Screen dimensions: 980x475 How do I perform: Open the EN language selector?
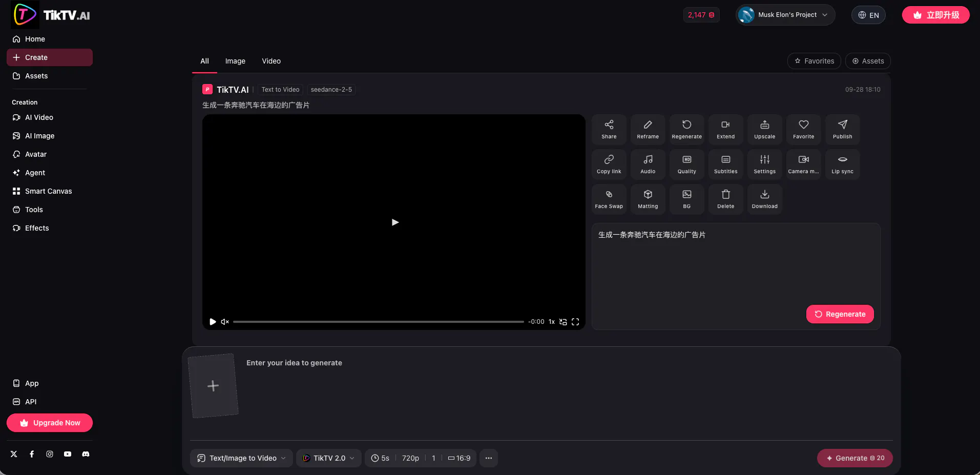coord(868,15)
